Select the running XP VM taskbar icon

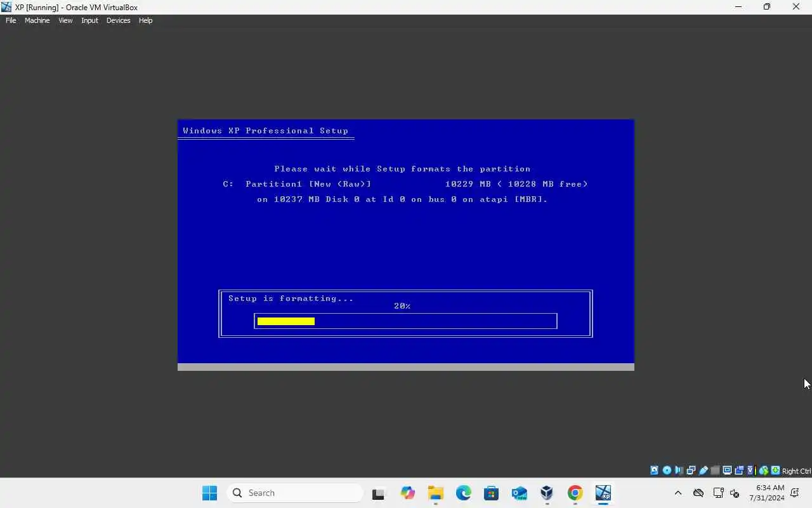coord(603,493)
